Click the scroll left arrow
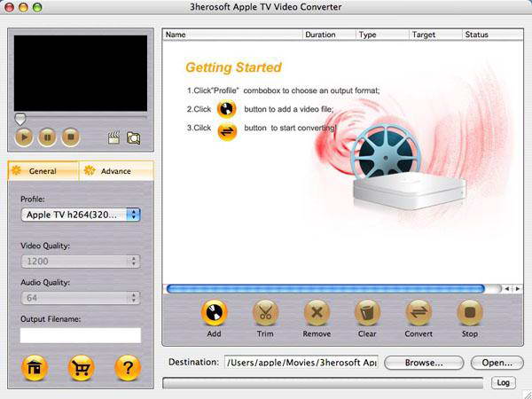532x399 pixels. [x=507, y=289]
